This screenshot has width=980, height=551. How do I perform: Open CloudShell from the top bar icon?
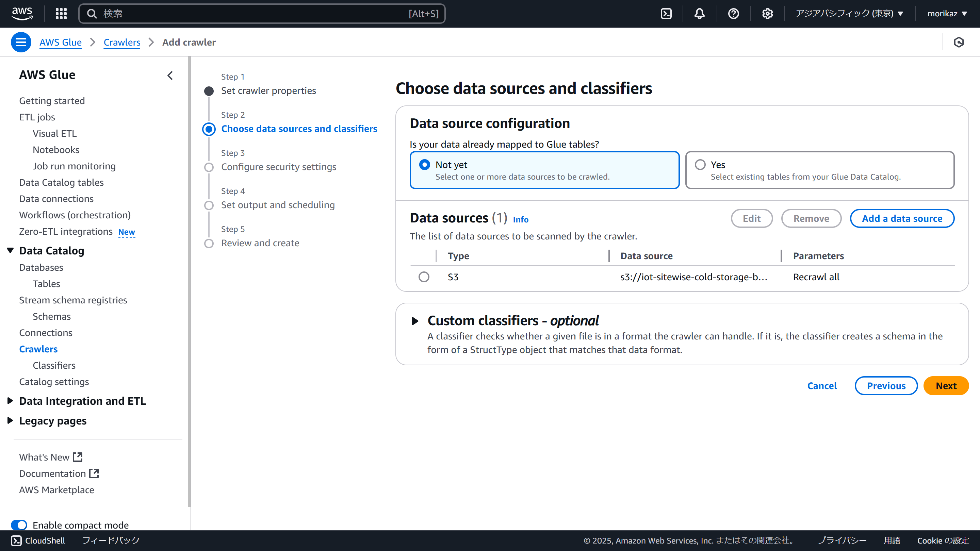pyautogui.click(x=666, y=14)
